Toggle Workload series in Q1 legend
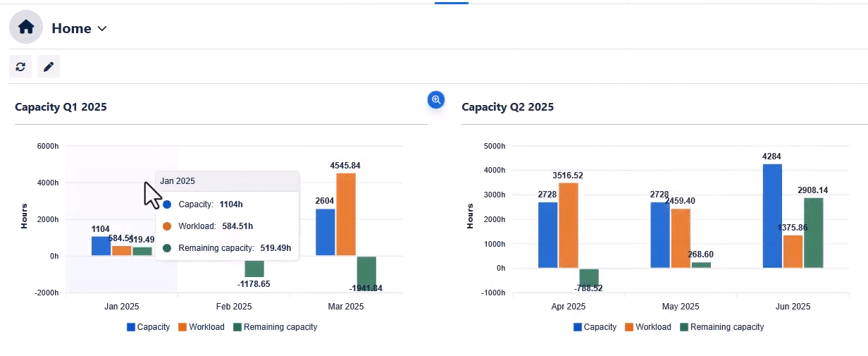 coord(201,327)
